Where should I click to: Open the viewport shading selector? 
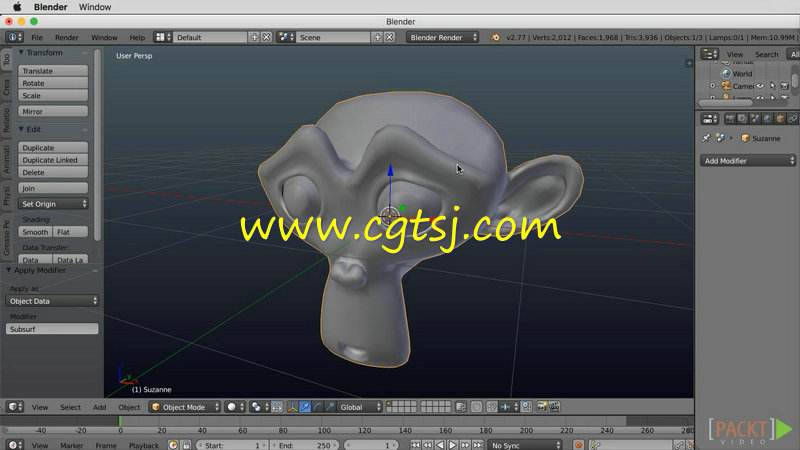(x=235, y=407)
